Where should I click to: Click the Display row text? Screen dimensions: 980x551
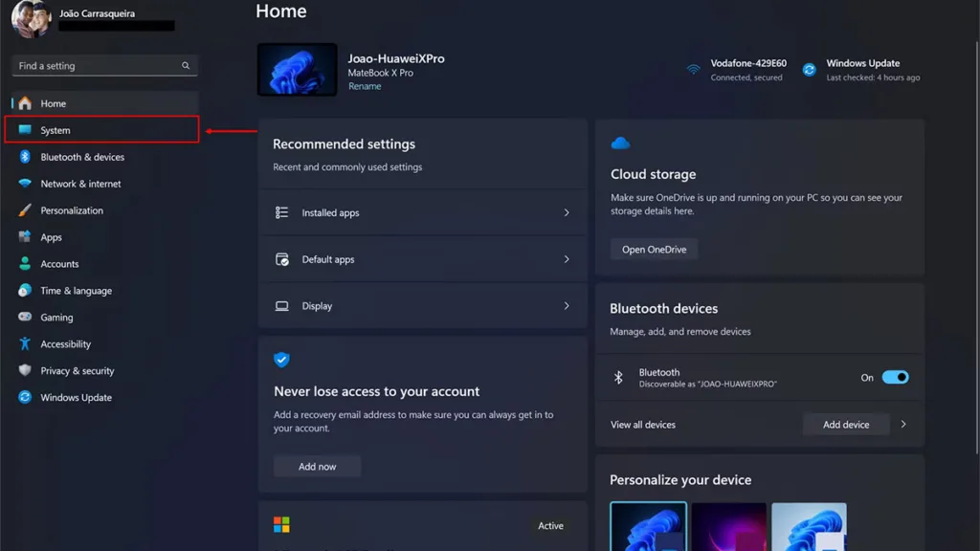(x=317, y=306)
